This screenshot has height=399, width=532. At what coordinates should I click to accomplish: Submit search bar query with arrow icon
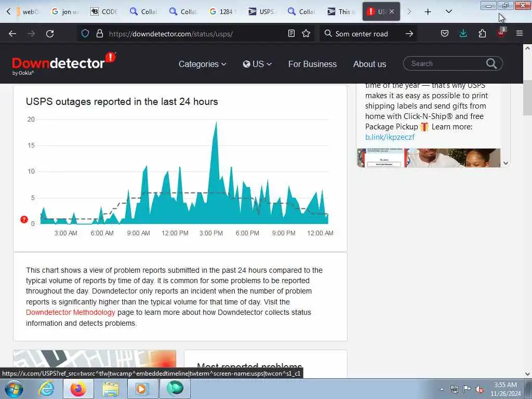coord(409,34)
